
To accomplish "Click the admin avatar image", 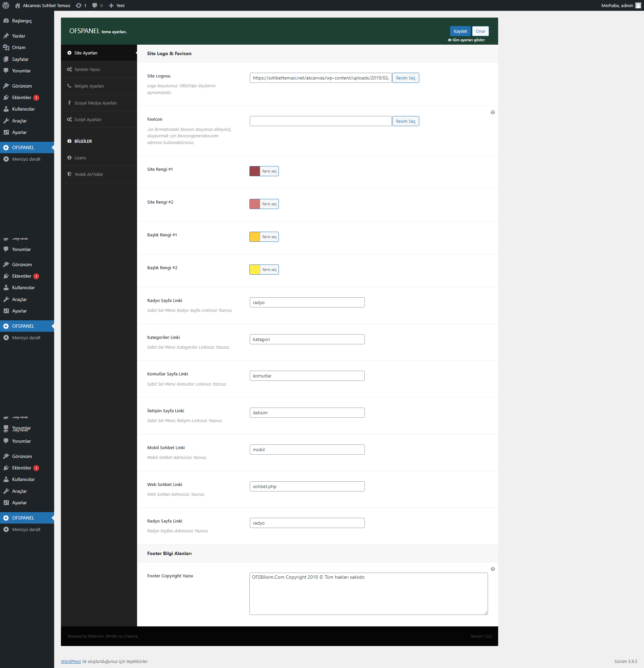I will click(638, 5).
